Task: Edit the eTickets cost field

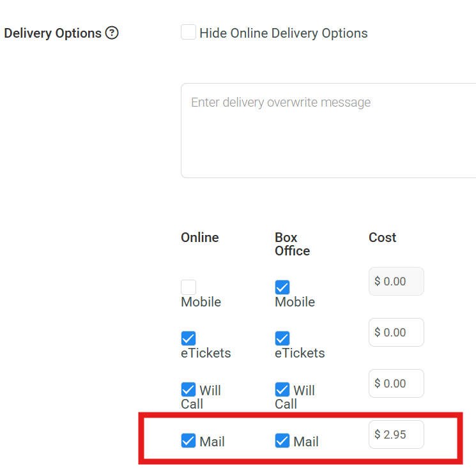Action: tap(396, 333)
